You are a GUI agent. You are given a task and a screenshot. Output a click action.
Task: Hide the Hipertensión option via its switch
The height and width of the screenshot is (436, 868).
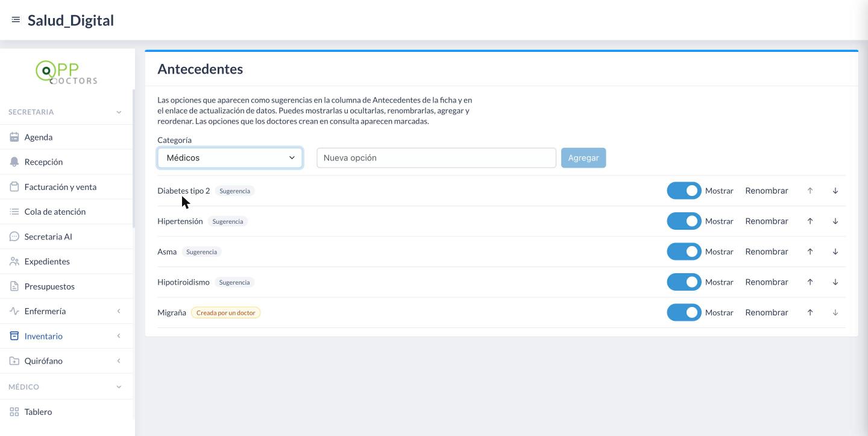(x=684, y=221)
